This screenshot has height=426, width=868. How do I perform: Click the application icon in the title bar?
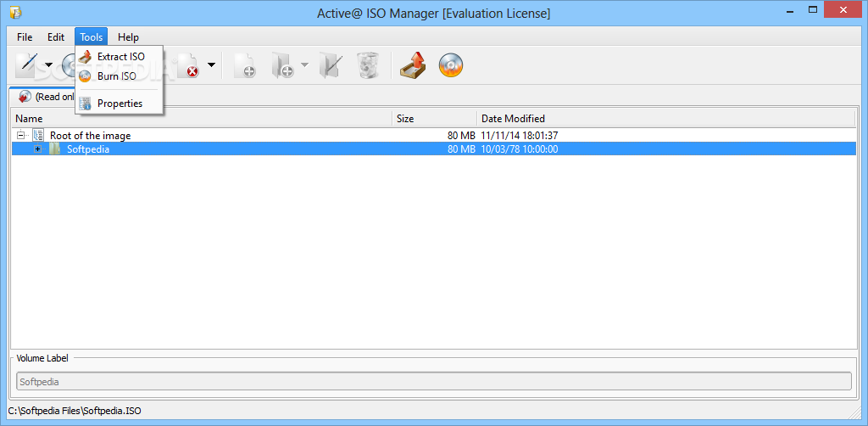click(x=15, y=12)
